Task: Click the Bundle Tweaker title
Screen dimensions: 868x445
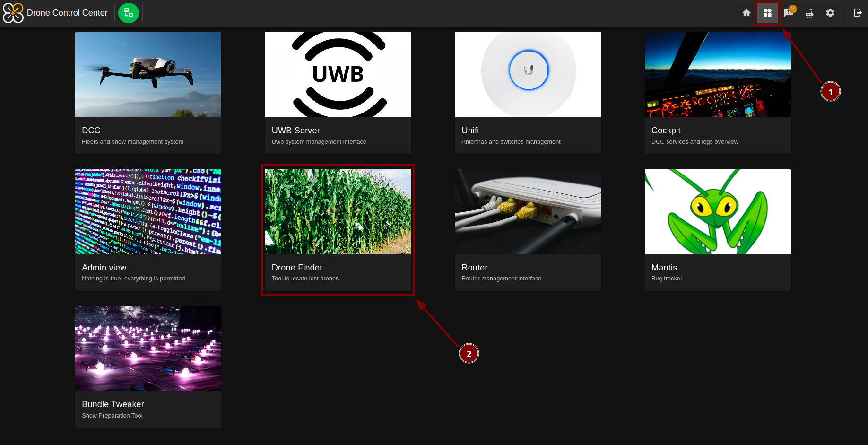Action: coord(113,404)
